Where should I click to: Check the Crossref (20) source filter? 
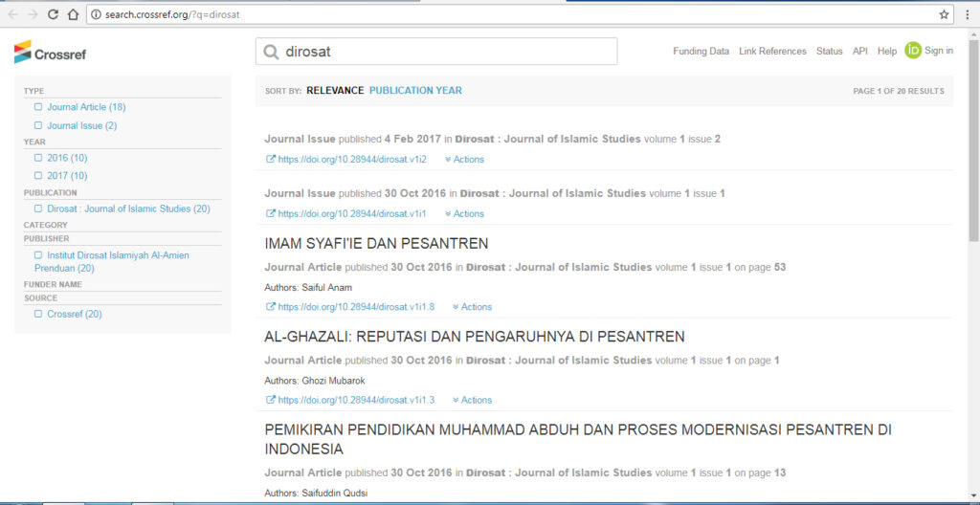[38, 315]
